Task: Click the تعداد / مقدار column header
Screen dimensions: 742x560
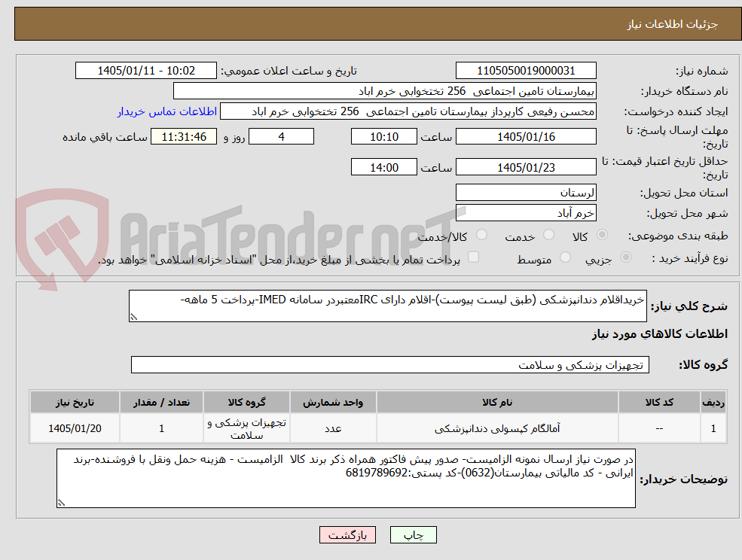Action: click(161, 403)
